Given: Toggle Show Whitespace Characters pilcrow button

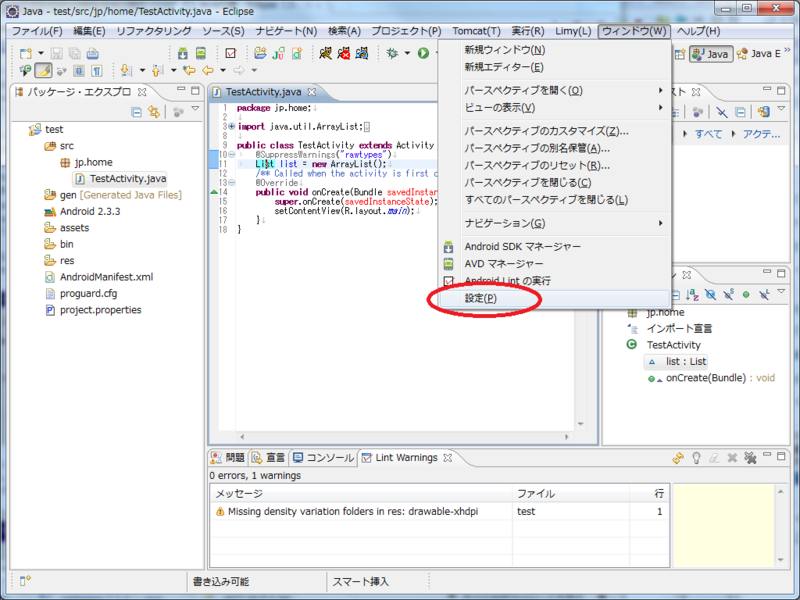Looking at the screenshot, I should coord(96,70).
